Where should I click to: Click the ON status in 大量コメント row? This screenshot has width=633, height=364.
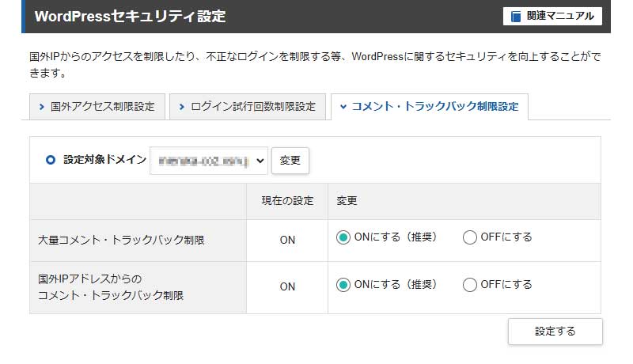(287, 240)
